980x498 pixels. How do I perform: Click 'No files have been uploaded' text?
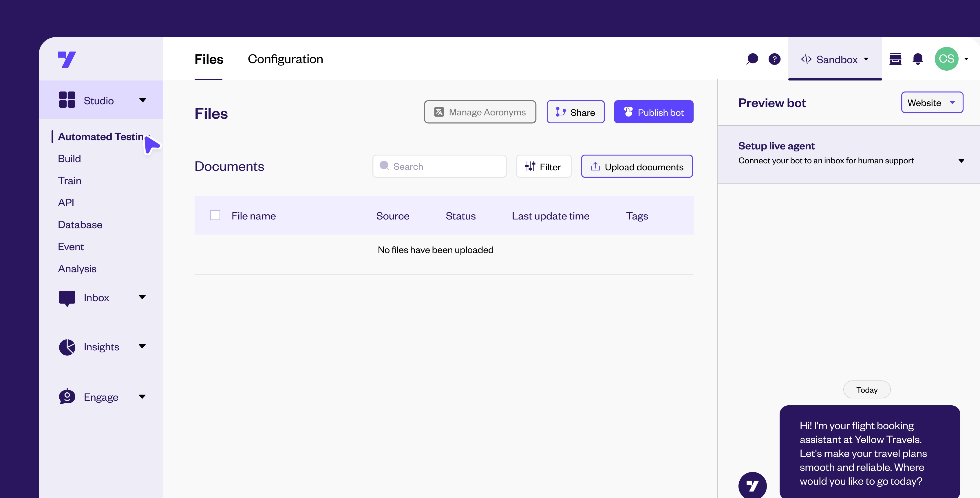435,250
